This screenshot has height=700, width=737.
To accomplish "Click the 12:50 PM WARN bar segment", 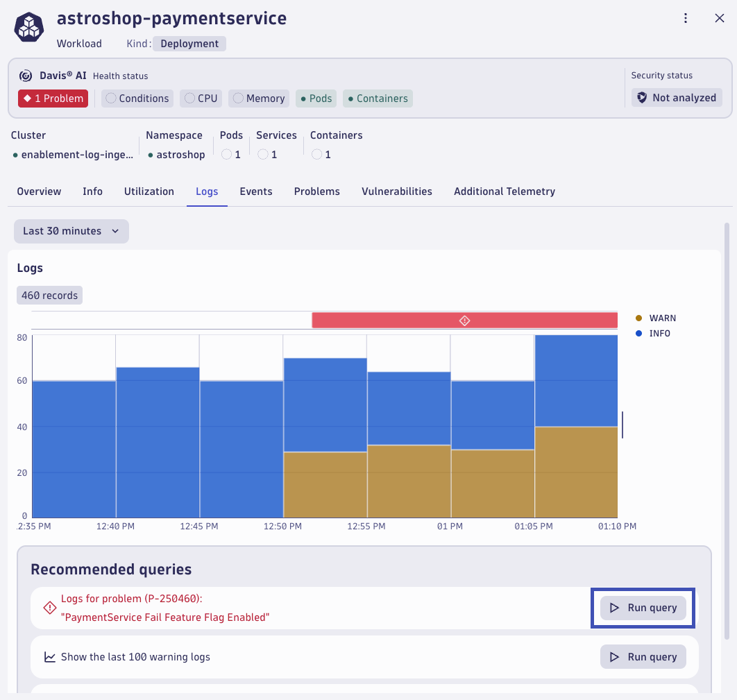I will 325,485.
